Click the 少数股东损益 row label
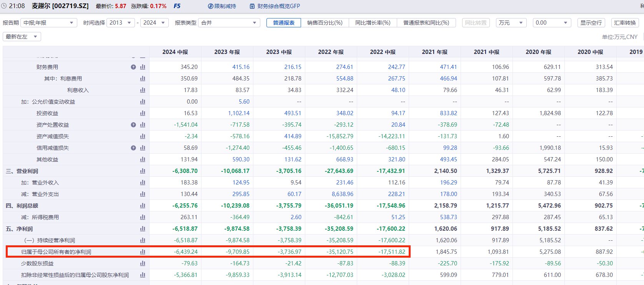The height and width of the screenshot is (285, 644). [37, 263]
